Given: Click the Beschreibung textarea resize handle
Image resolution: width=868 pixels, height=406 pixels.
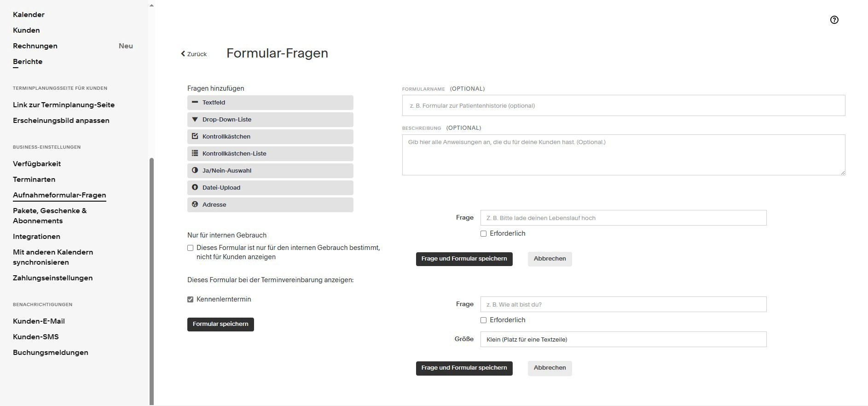Looking at the screenshot, I should (x=843, y=173).
